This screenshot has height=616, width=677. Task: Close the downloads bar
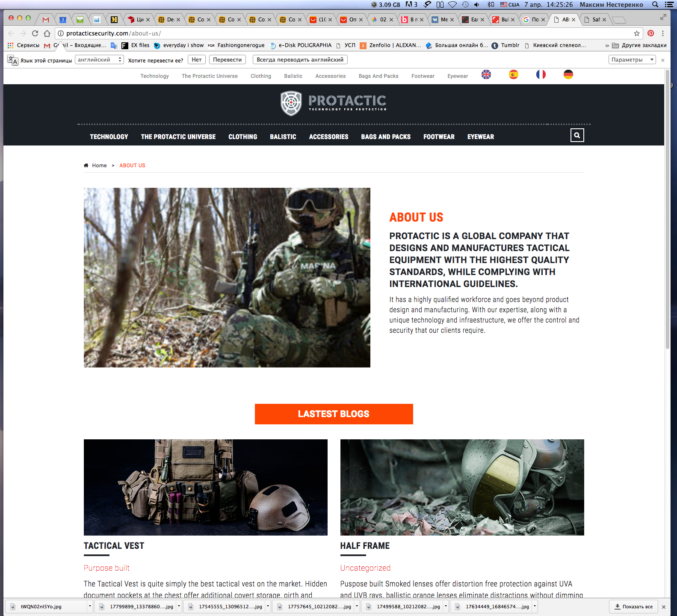point(664,607)
